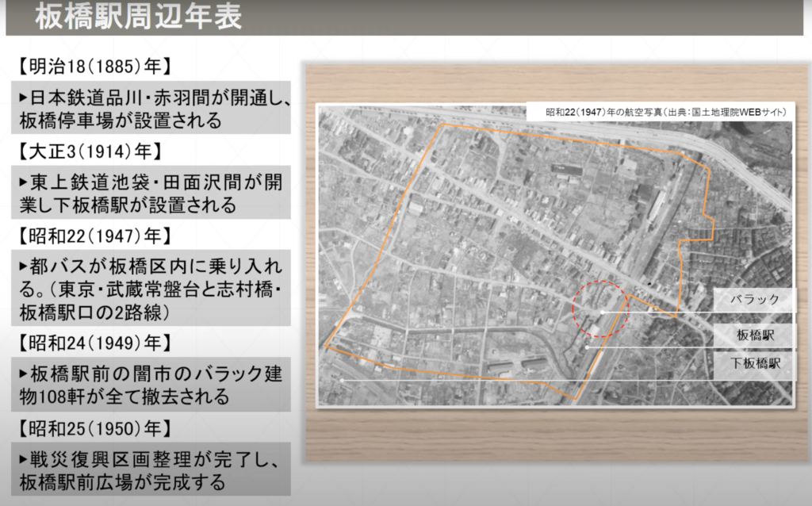Click the 東上鉄道池袋・田面沢間が開業し text box

[x=151, y=193]
